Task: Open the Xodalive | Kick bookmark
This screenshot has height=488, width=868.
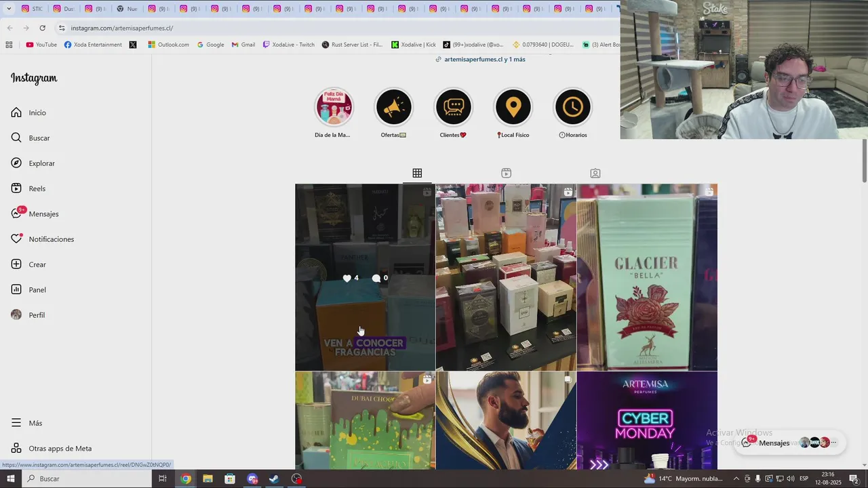Action: (414, 45)
